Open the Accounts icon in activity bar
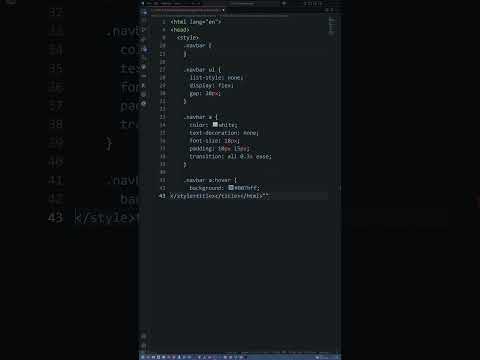This screenshot has height=360, width=480. pos(144,336)
